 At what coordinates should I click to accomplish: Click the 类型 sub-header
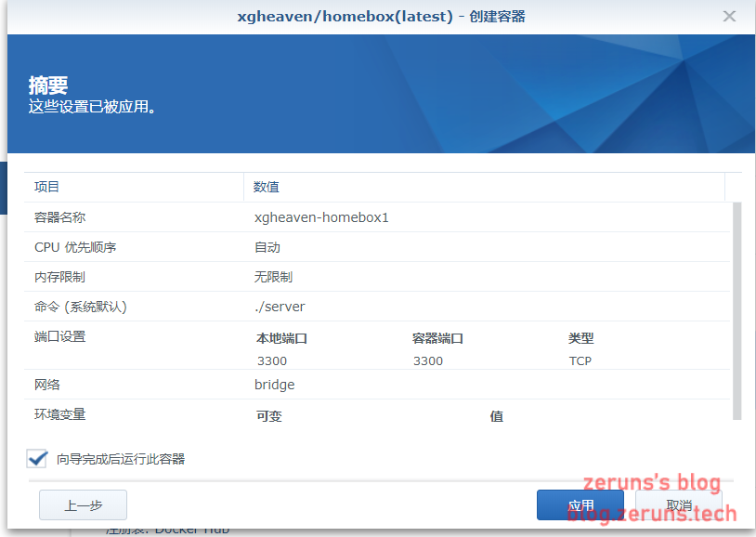point(580,338)
